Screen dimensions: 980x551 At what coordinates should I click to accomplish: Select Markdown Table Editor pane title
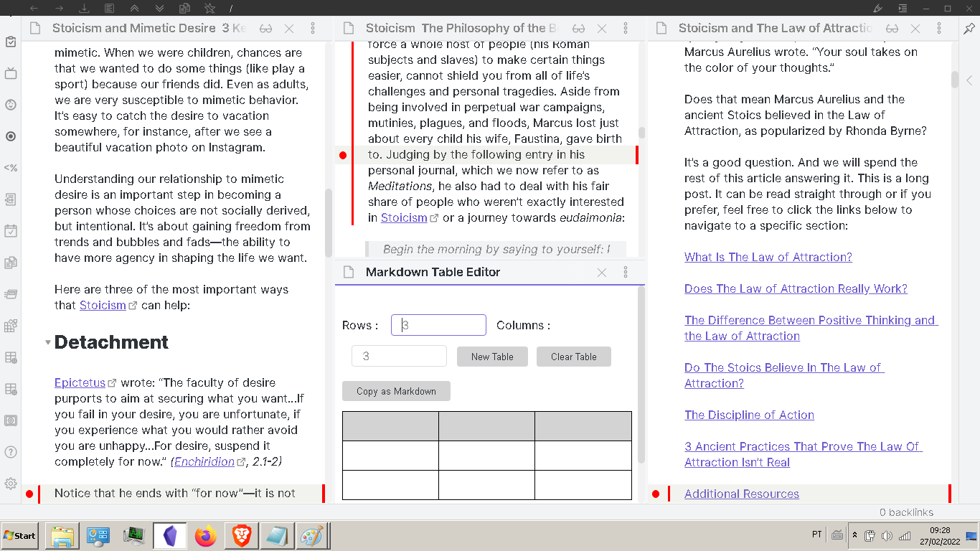(x=433, y=272)
